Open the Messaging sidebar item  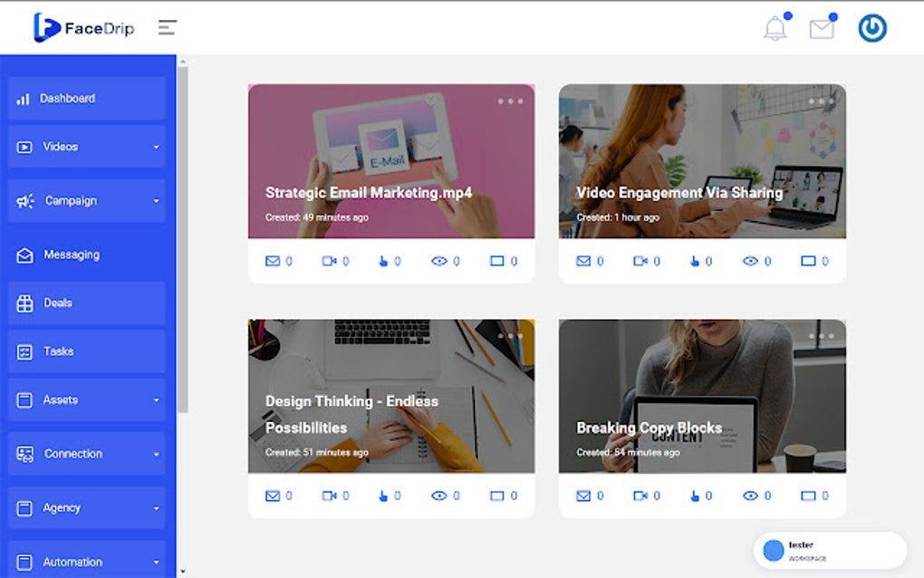(87, 255)
